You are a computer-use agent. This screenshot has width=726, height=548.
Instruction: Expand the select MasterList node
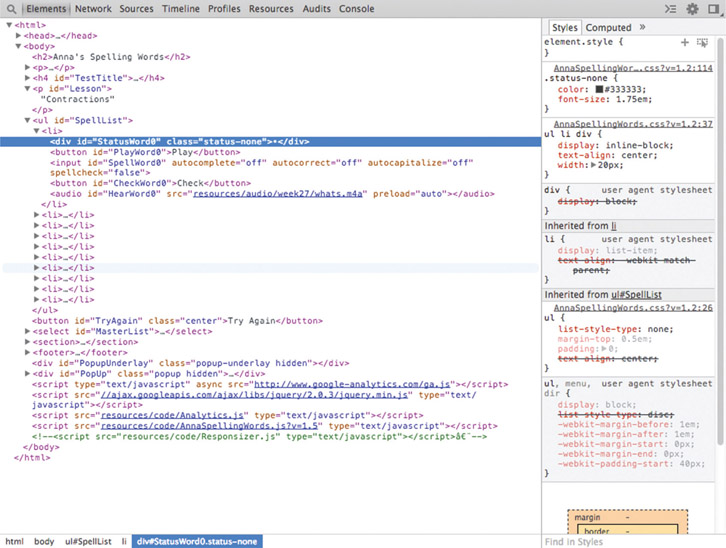pos(29,331)
